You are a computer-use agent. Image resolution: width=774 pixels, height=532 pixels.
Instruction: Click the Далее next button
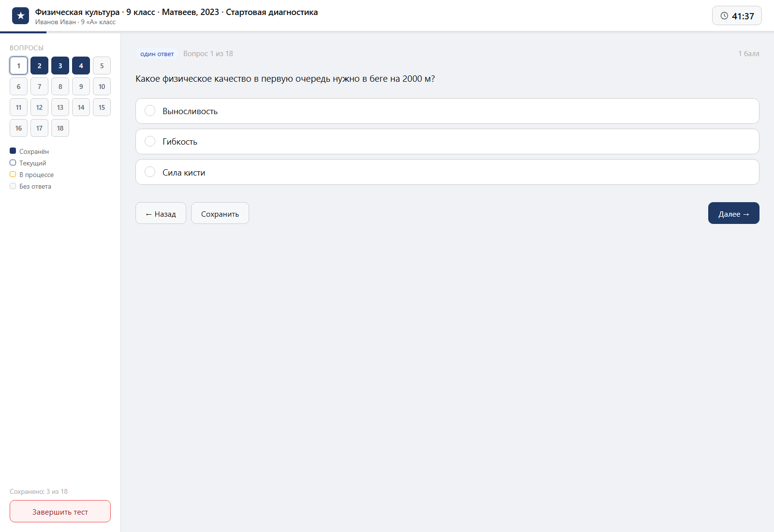click(x=733, y=213)
